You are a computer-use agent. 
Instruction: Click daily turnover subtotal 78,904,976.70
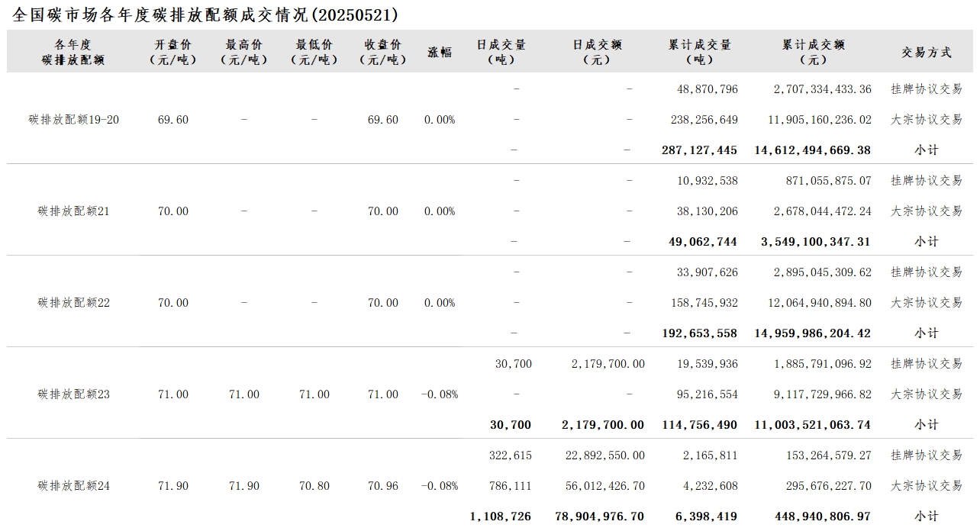(599, 517)
